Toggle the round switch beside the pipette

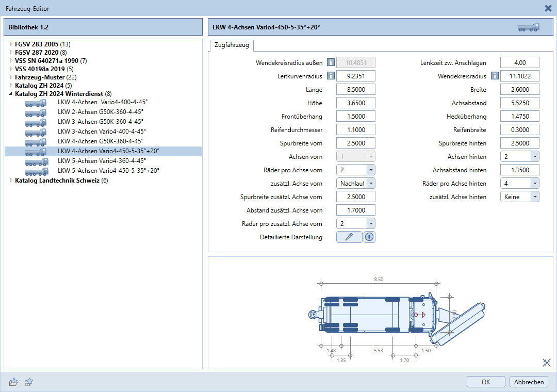369,237
